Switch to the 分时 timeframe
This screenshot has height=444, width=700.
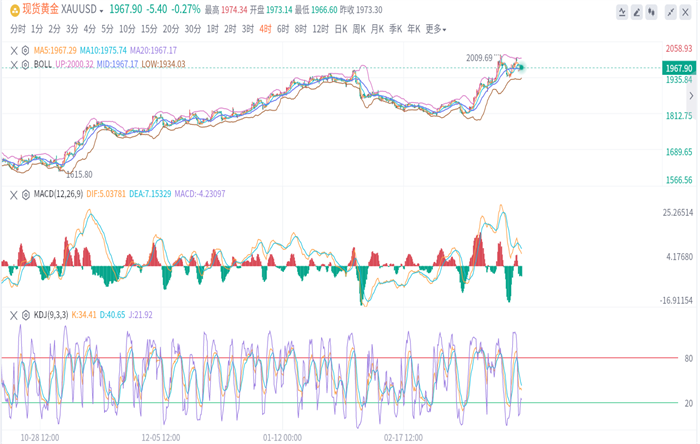pyautogui.click(x=18, y=29)
